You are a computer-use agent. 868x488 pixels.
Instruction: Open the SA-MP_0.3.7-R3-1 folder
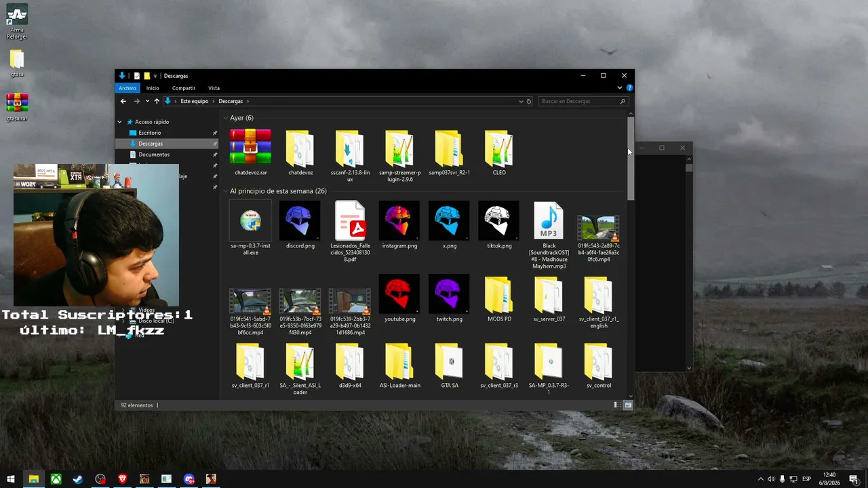coord(549,369)
